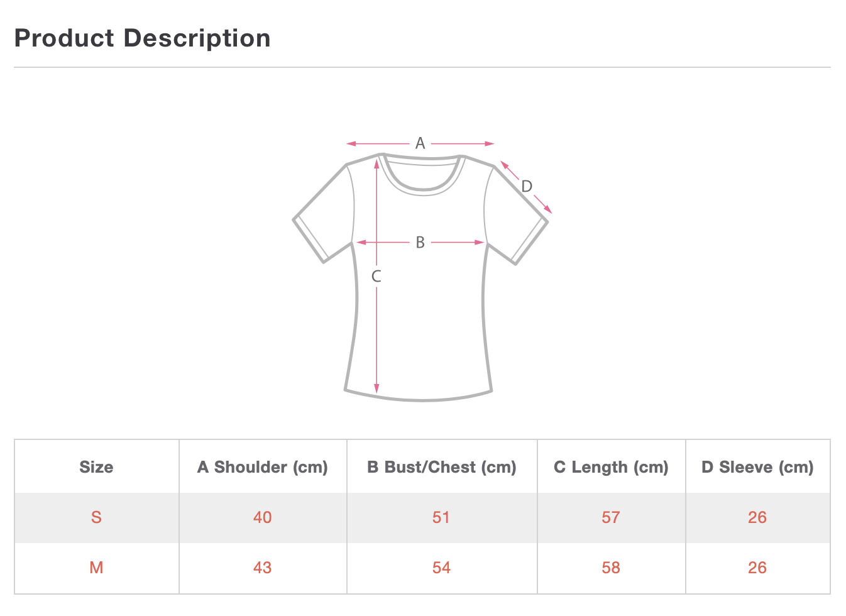Viewport: 846px width, 616px height.
Task: Select the D Sleeve (cm) column header
Action: (x=757, y=467)
